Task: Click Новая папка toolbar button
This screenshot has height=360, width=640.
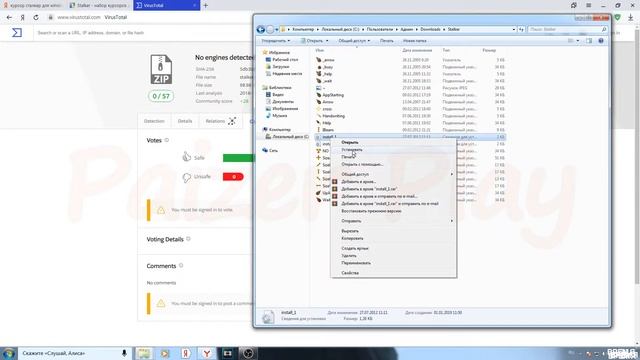Action: pos(414,41)
